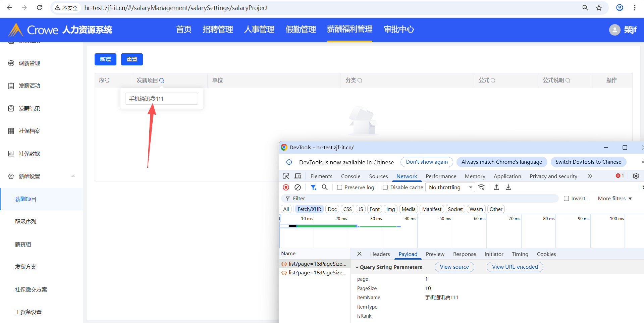Click the search icon beside 分类 column
644x323 pixels.
[x=360, y=80]
